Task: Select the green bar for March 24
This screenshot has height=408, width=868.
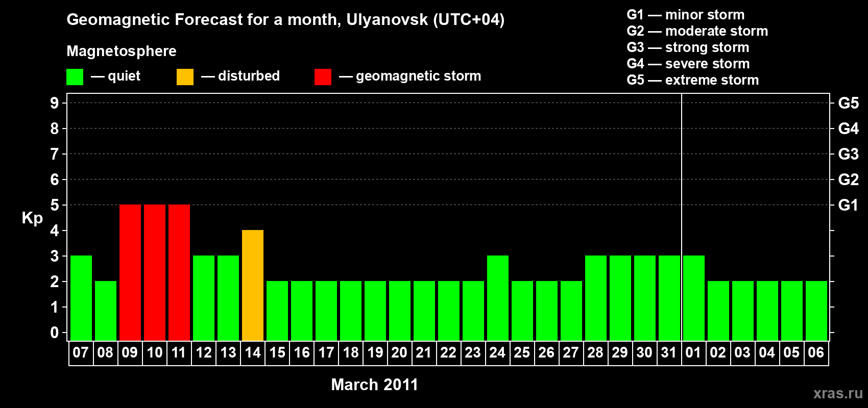Action: click(x=498, y=298)
